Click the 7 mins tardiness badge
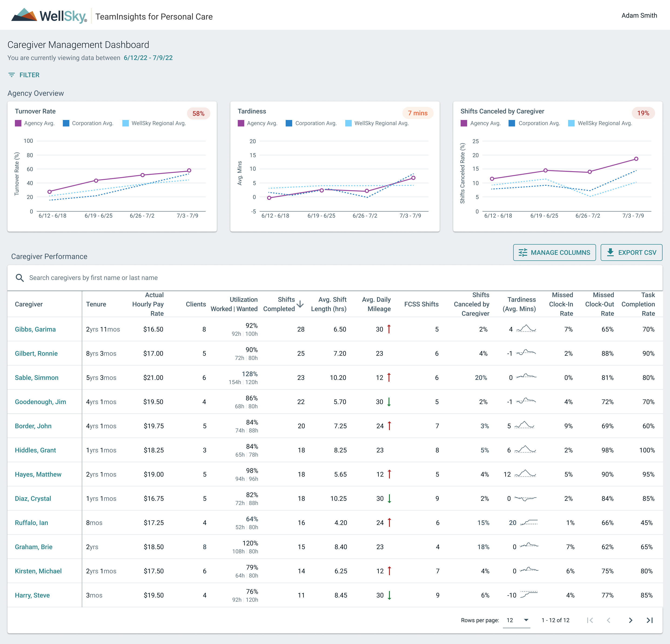 click(418, 113)
